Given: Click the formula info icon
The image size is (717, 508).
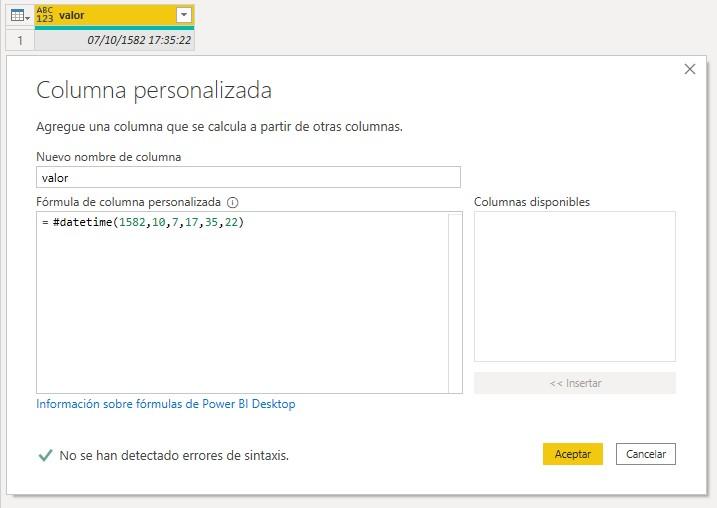Looking at the screenshot, I should click(233, 202).
